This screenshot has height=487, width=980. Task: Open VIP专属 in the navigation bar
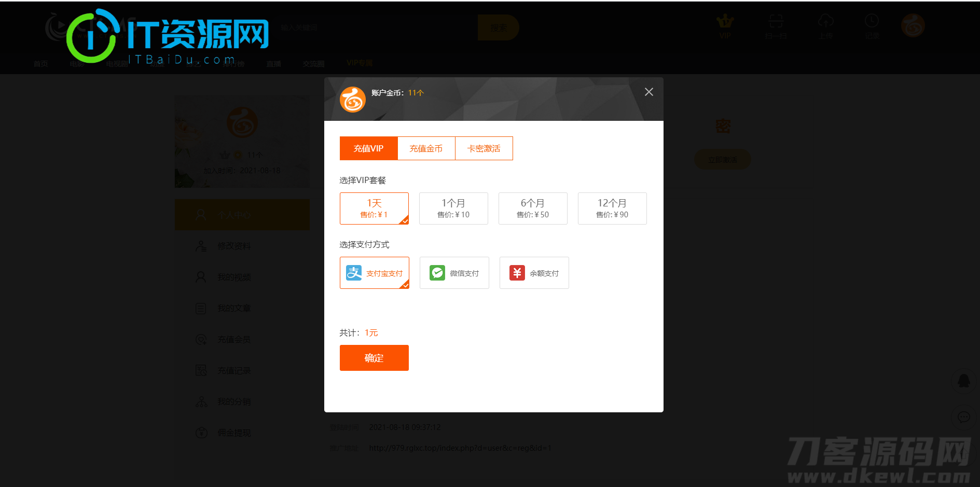[360, 63]
